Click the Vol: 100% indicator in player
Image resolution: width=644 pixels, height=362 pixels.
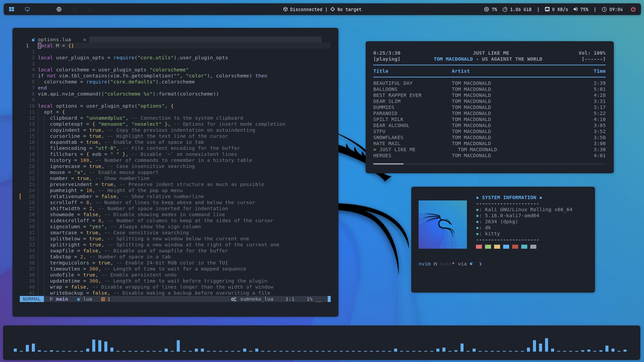[592, 53]
